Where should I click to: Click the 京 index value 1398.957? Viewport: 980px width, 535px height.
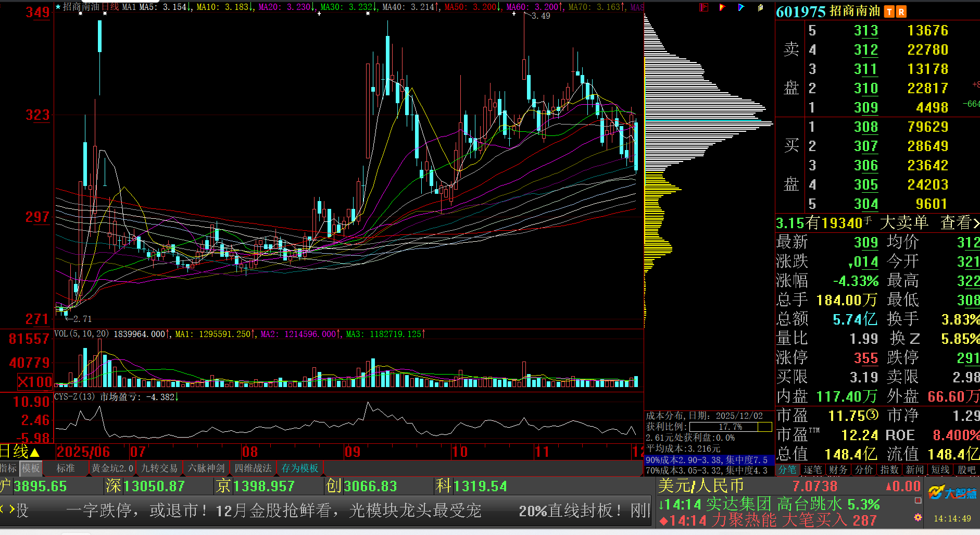[263, 486]
